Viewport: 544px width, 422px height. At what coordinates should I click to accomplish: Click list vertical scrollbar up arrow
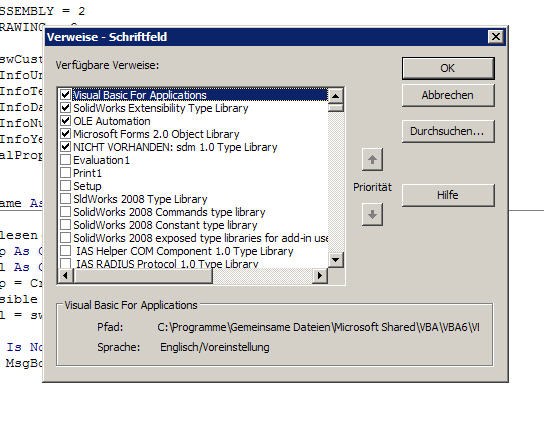pos(335,95)
